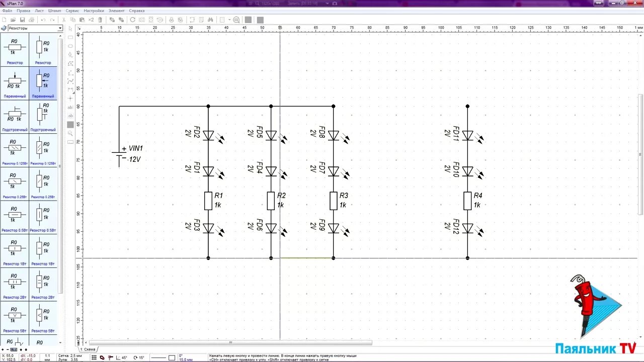The height and width of the screenshot is (362, 644).
Task: Click the horizontal scrollbar below canvas
Action: click(230, 342)
